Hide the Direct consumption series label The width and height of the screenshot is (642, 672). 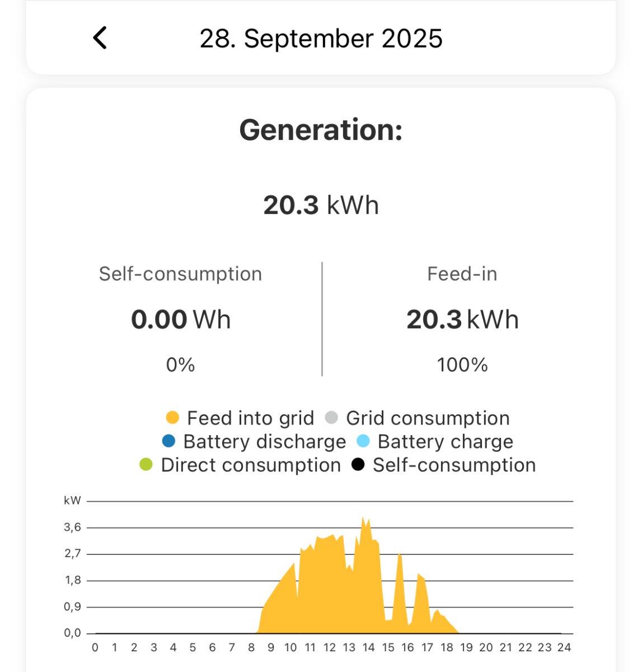point(251,465)
